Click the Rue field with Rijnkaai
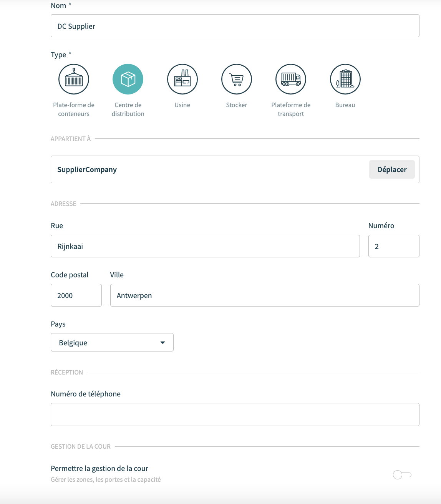The height and width of the screenshot is (504, 441). point(205,246)
